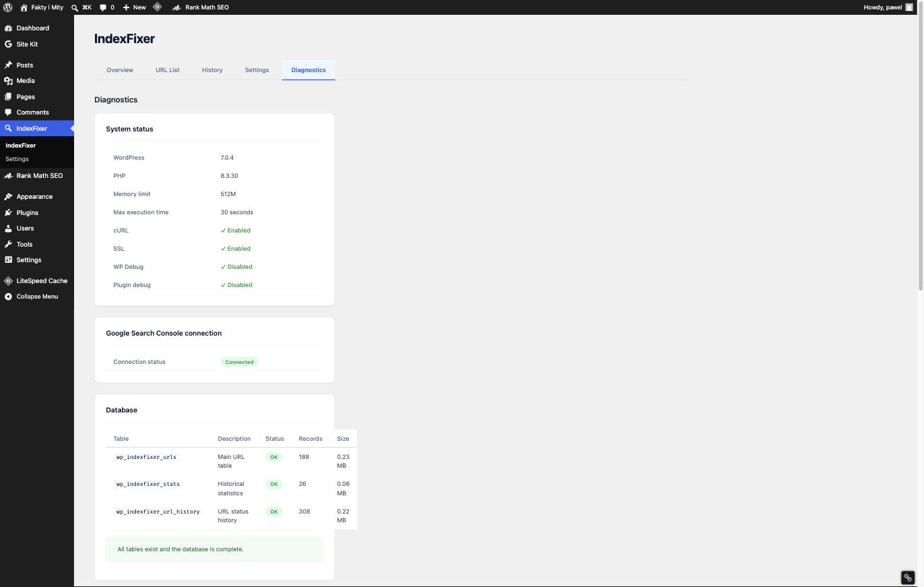The width and height of the screenshot is (924, 587).
Task: Click the Dashboard gauge icon in sidebar
Action: pos(8,28)
